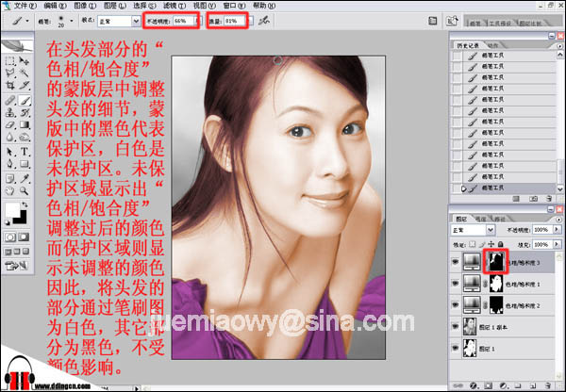The image size is (566, 392).
Task: Click the foreground color swatch
Action: (x=12, y=210)
